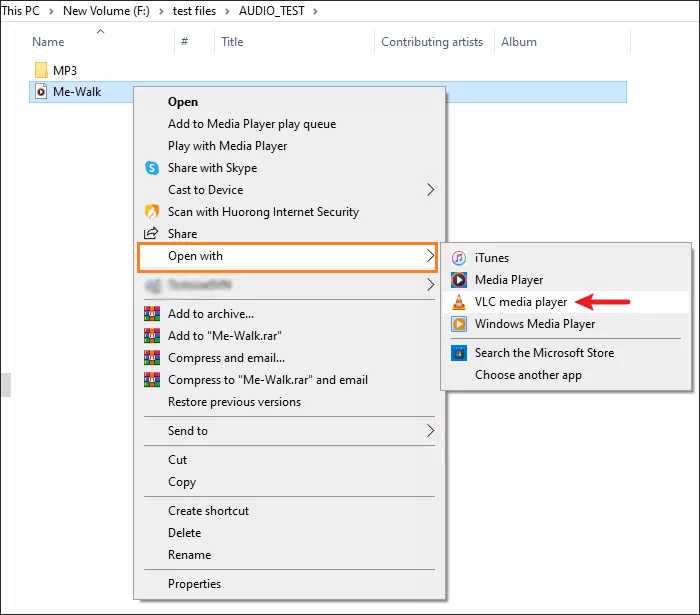Expand the Cast to Device submenu arrow
The width and height of the screenshot is (700, 615).
click(x=430, y=190)
